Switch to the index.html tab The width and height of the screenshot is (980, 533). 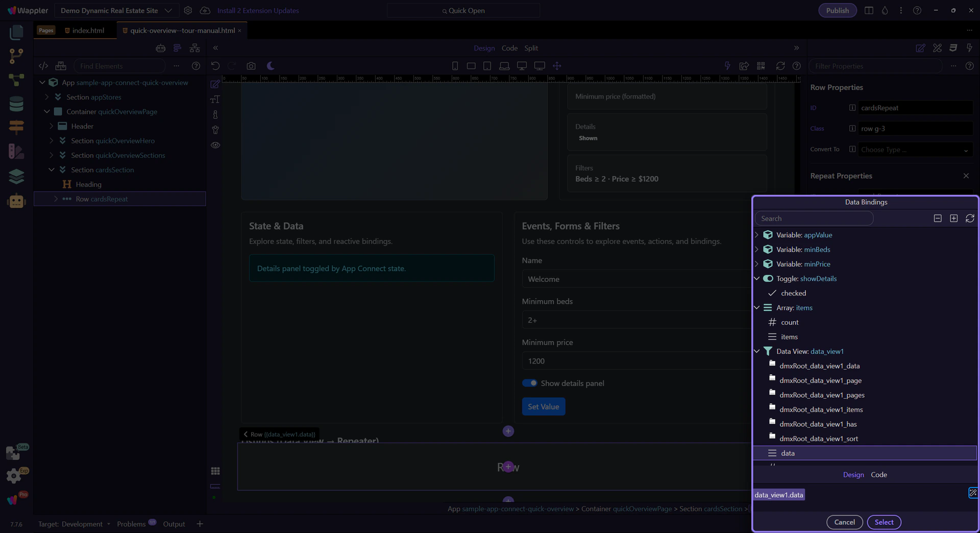point(88,31)
